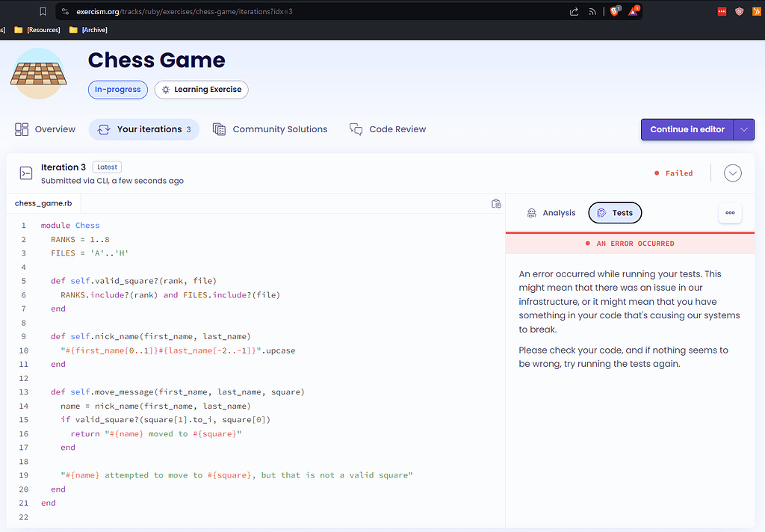Switch to the Overview tab
Screen dimensions: 765x532
(46, 129)
